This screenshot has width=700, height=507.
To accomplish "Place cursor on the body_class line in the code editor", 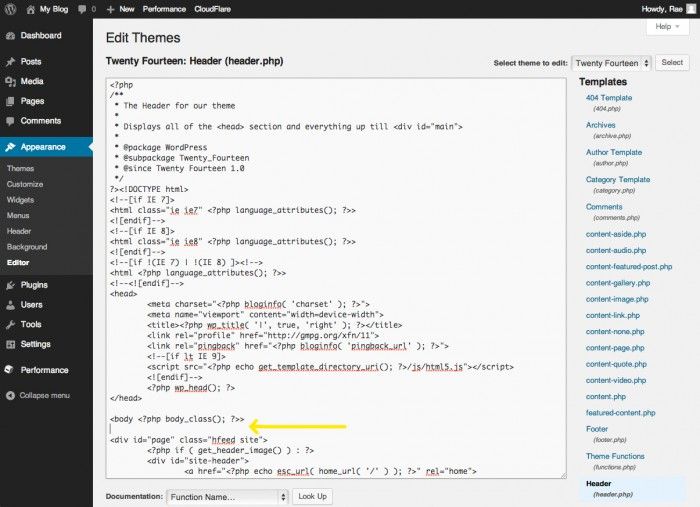I will [x=177, y=419].
